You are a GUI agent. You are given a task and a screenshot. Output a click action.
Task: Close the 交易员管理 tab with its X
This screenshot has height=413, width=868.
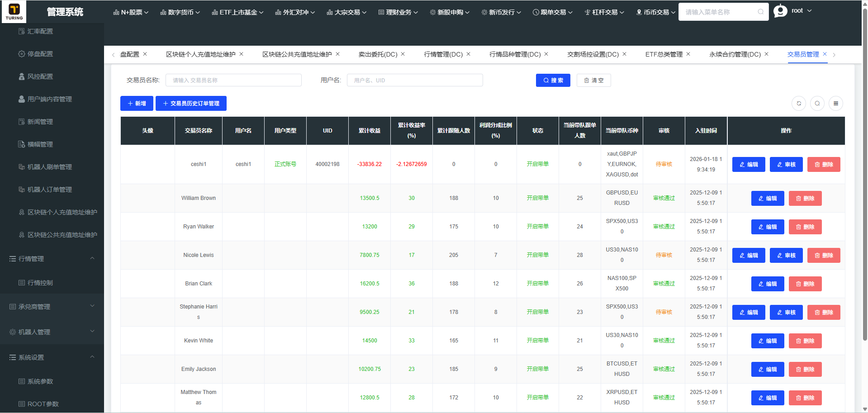[x=825, y=54]
